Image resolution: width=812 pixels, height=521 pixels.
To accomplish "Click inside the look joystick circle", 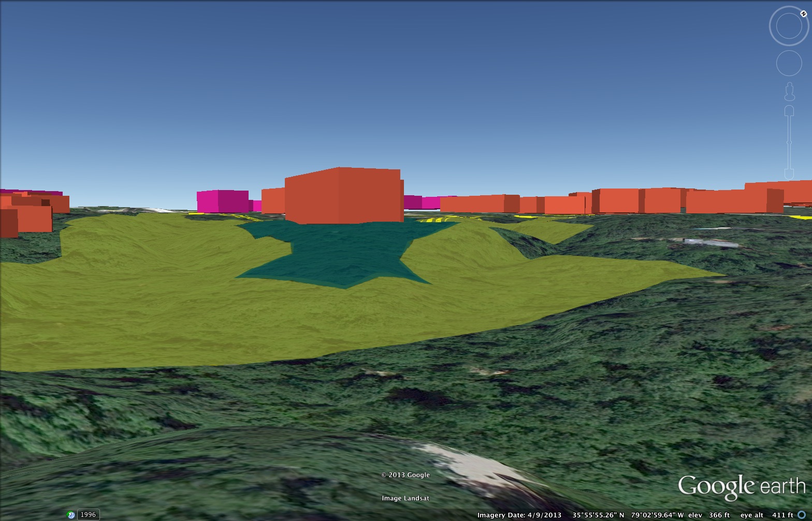I will 789,26.
